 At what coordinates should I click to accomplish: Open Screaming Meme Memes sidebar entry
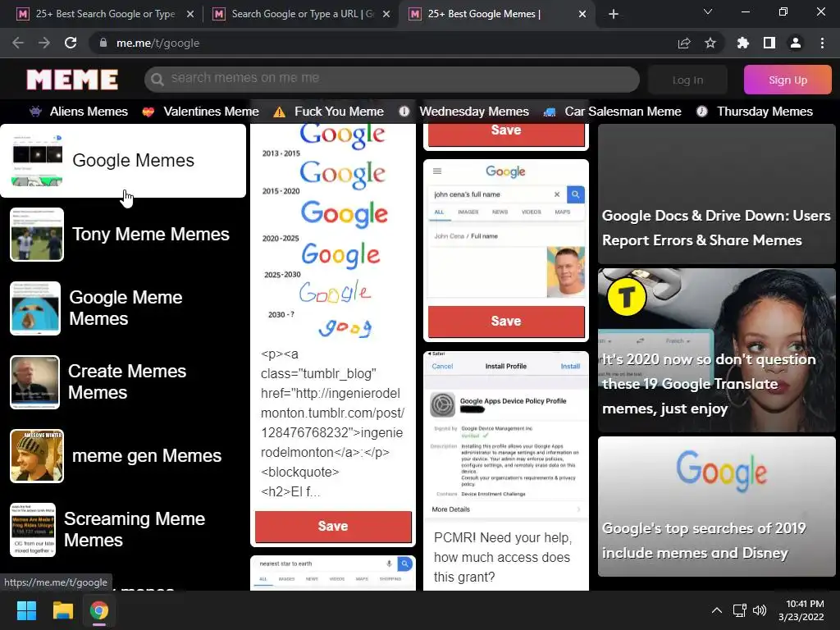click(x=123, y=530)
